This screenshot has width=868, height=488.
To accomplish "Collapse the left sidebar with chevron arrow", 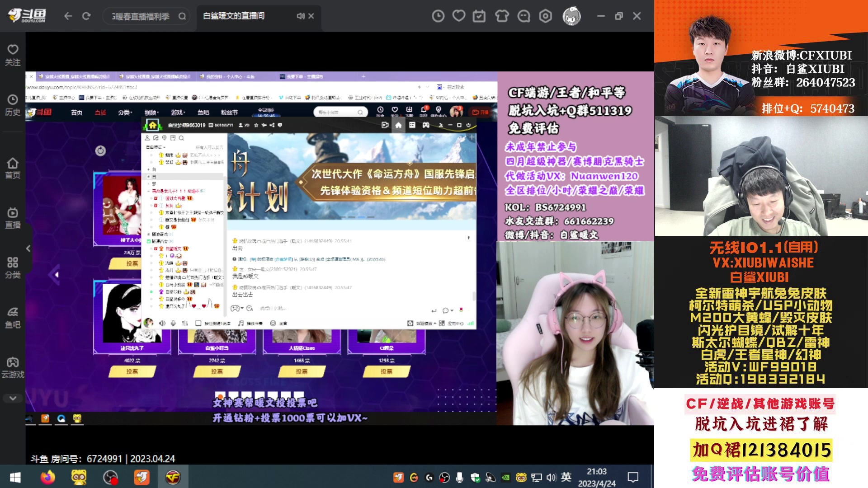I will click(x=28, y=248).
